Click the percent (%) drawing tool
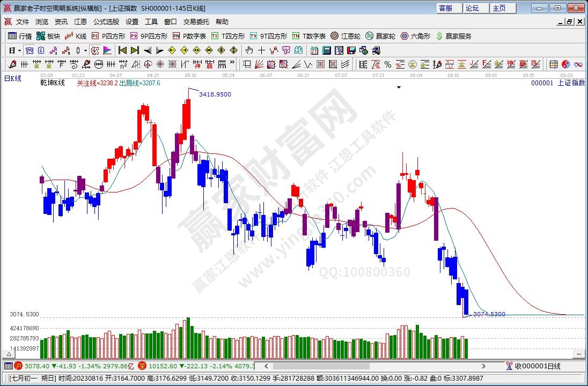The height and width of the screenshot is (386, 588). tap(387, 64)
